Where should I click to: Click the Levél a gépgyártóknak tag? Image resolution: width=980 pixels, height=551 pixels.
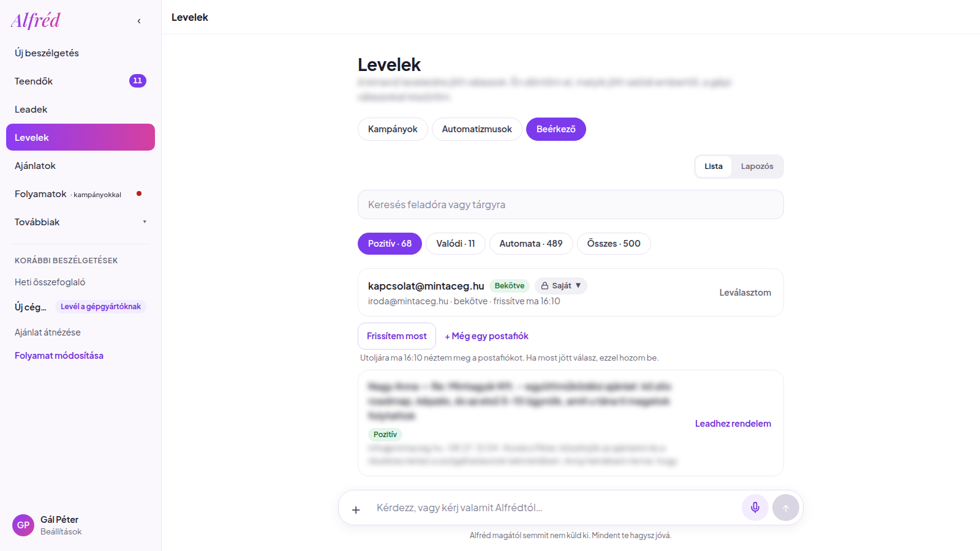pos(100,307)
